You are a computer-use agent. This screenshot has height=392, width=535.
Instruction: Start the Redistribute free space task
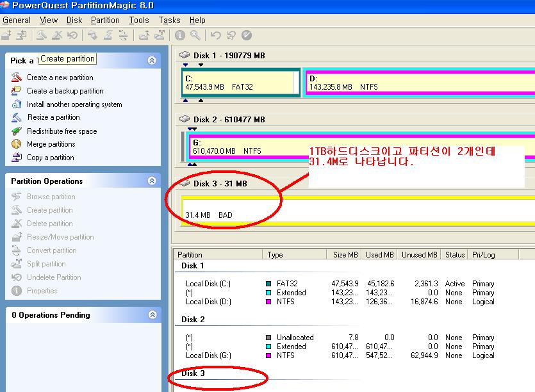click(x=62, y=131)
